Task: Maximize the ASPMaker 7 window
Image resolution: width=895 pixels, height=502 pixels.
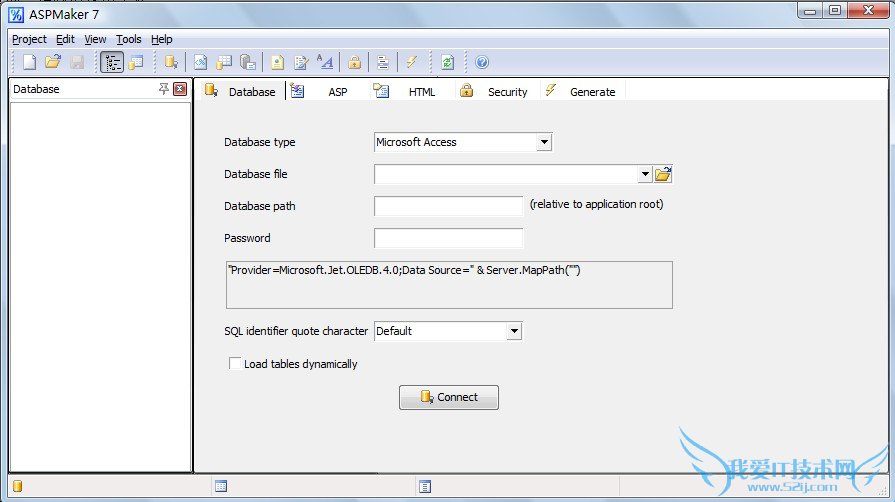Action: pyautogui.click(x=834, y=10)
